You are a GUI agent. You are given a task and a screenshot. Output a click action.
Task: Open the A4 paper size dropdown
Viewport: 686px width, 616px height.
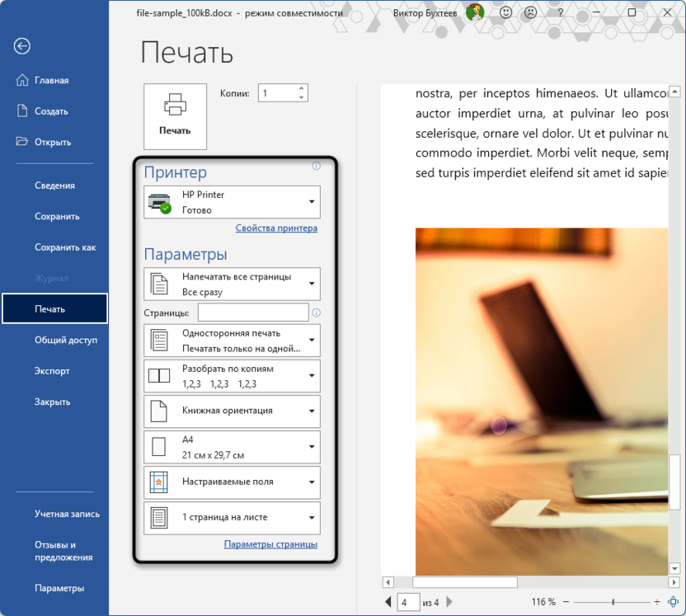click(x=232, y=447)
